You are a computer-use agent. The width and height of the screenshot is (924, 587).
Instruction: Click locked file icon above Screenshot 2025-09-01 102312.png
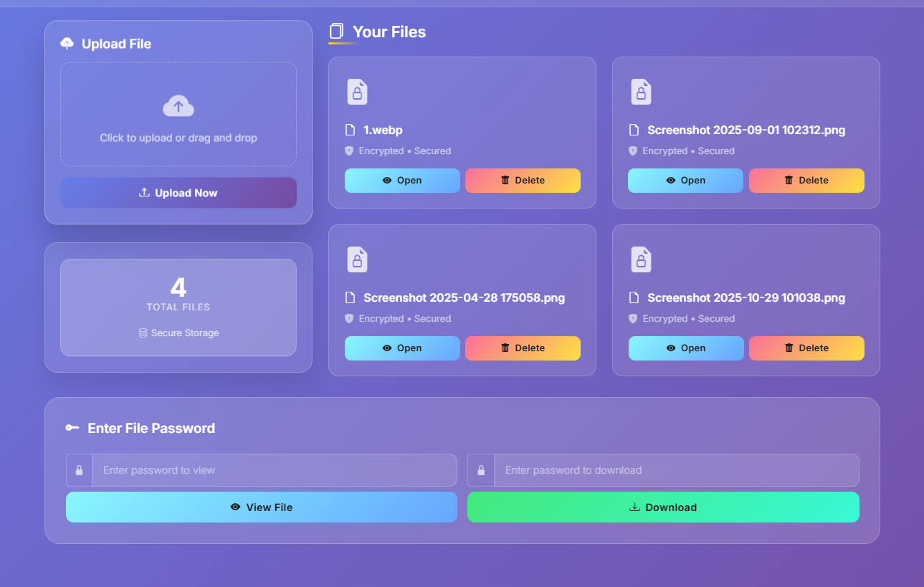pos(641,92)
